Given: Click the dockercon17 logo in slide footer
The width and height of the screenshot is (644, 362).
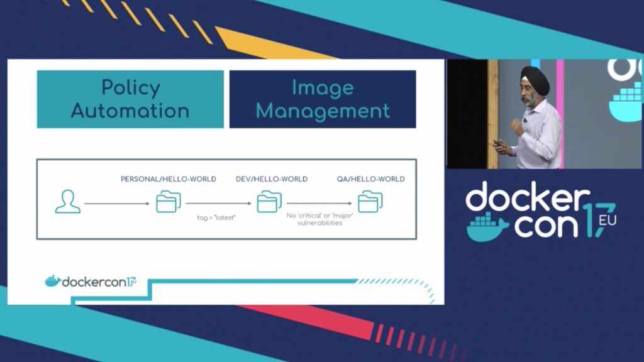Looking at the screenshot, I should [91, 282].
